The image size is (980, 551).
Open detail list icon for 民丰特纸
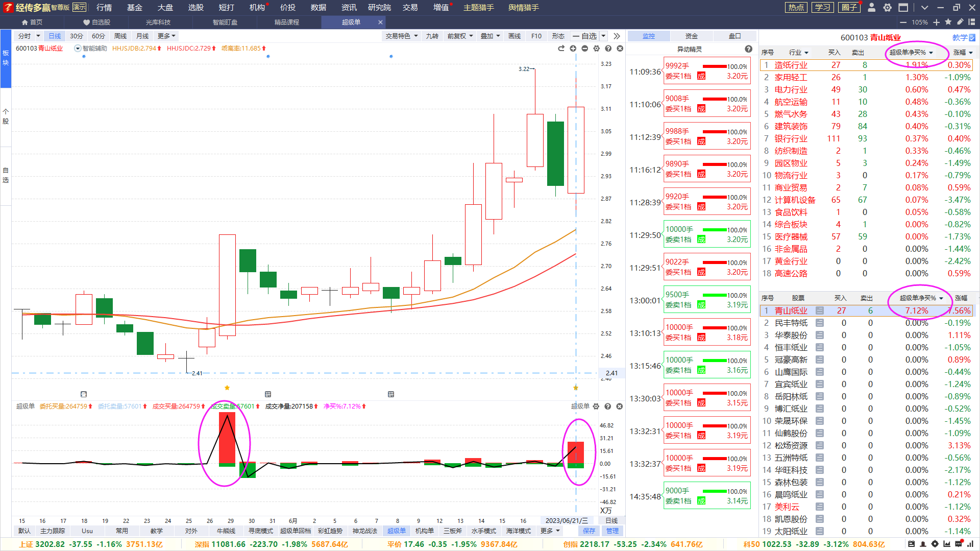(x=820, y=323)
